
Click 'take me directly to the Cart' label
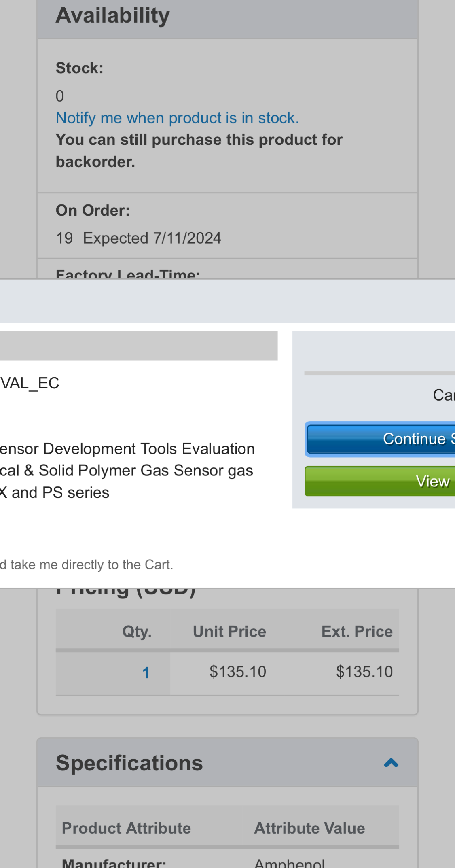tap(87, 565)
